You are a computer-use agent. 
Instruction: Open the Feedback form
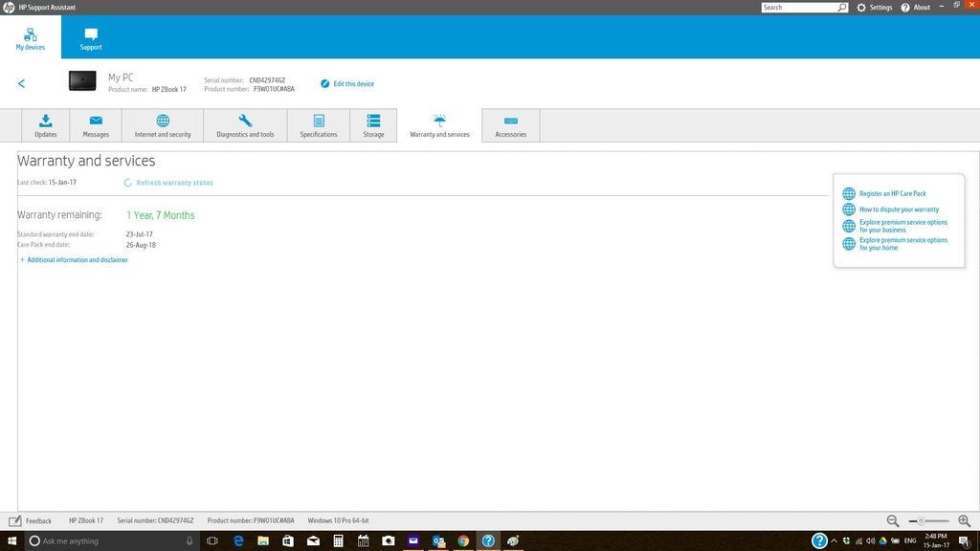[x=31, y=521]
